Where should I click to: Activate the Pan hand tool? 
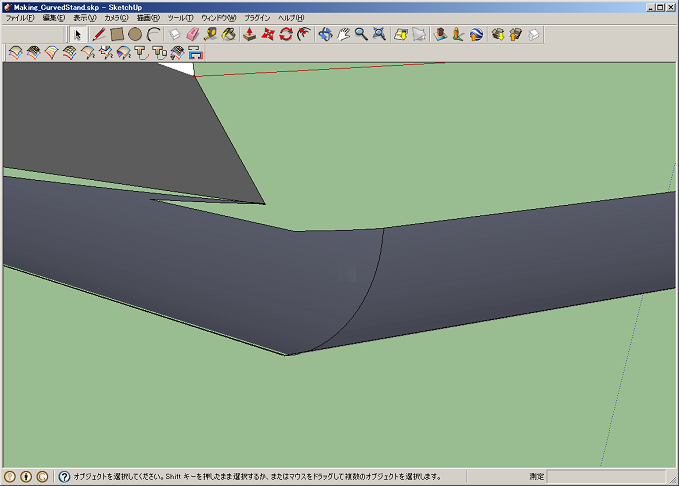(343, 34)
